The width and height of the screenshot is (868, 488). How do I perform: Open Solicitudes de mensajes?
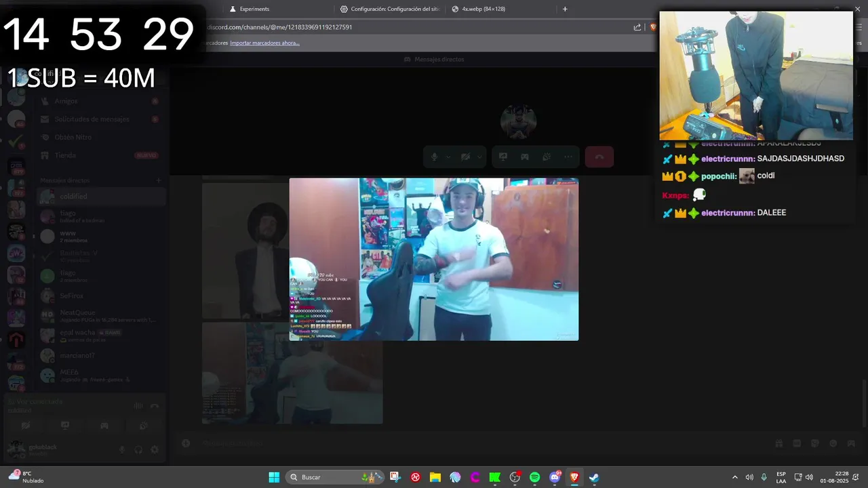100,119
